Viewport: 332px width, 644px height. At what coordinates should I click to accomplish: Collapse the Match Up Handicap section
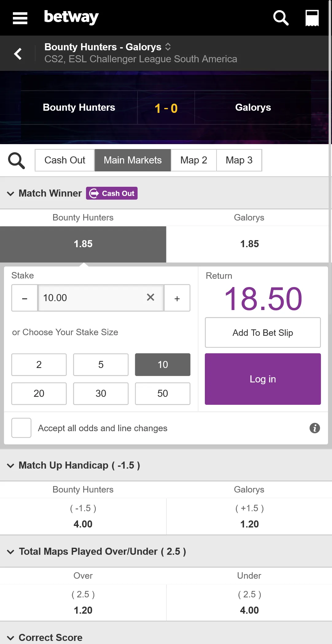(x=10, y=466)
